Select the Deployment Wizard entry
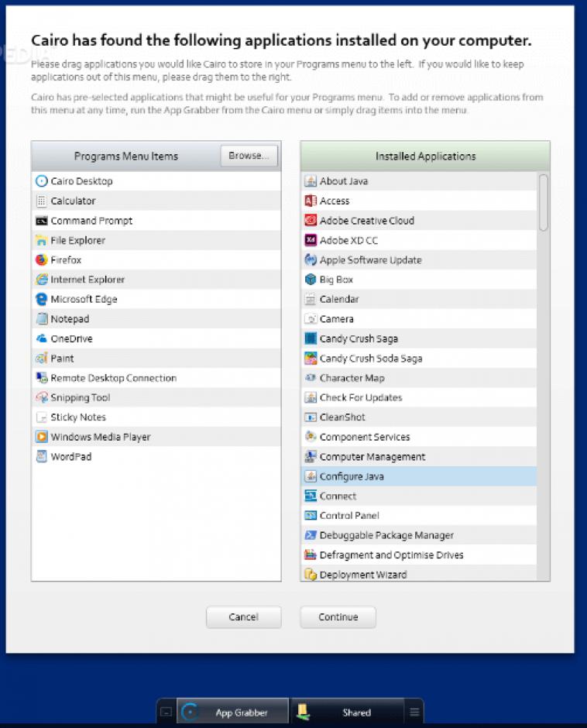 [x=418, y=575]
